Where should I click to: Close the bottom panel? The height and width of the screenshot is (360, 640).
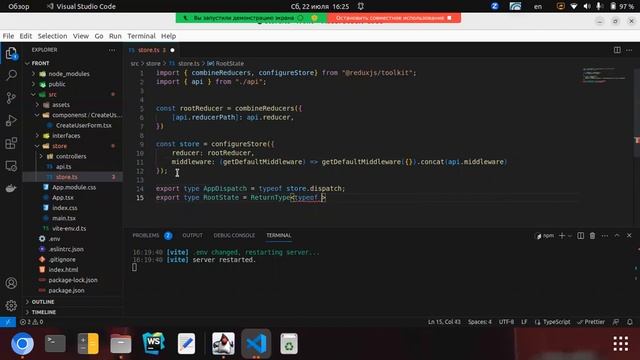pyautogui.click(x=629, y=236)
